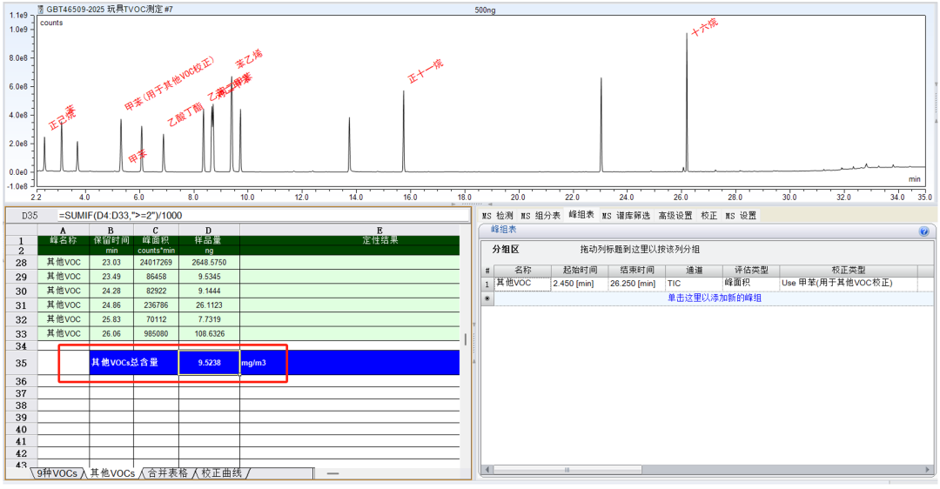Select the 其他VOCs sheet tab

(112, 473)
